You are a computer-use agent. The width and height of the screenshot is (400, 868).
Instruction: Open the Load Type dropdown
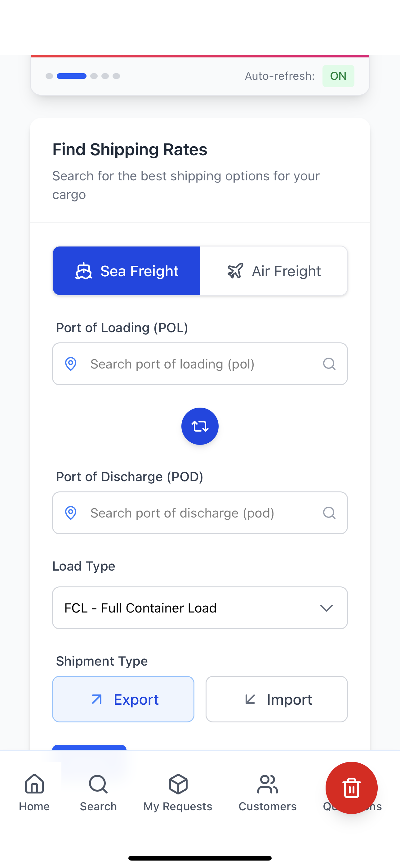point(200,608)
